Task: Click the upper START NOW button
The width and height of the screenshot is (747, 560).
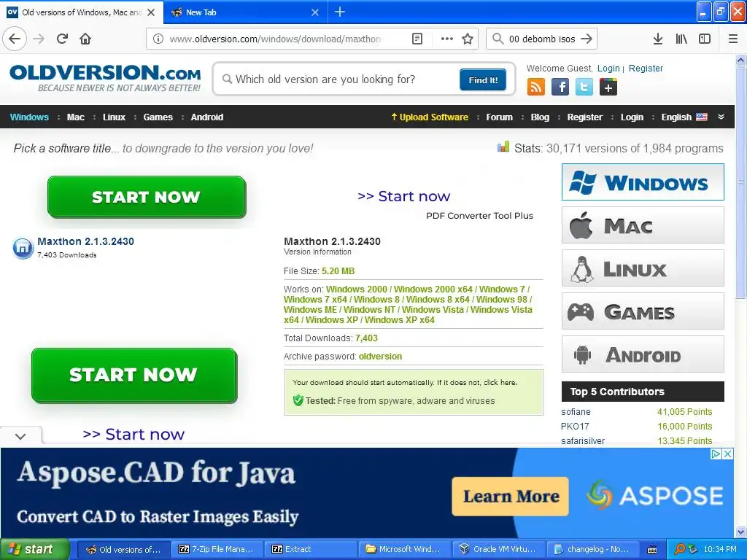Action: coord(146,197)
